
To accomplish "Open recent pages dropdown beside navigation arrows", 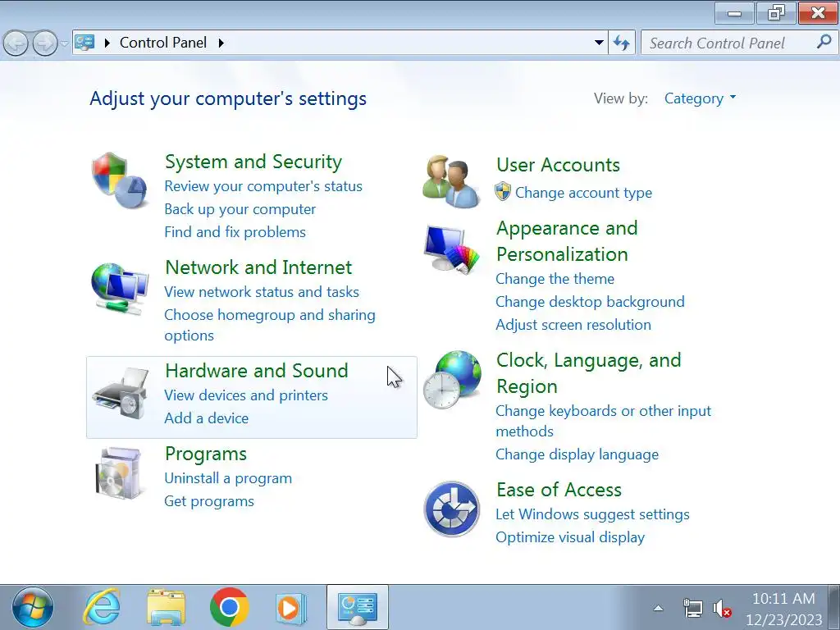I will (x=64, y=43).
